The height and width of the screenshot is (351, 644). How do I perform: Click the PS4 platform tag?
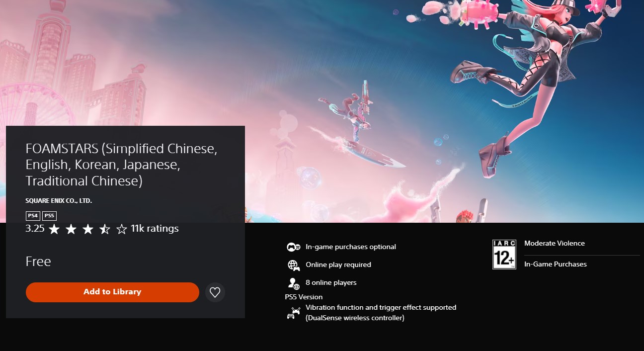click(x=33, y=216)
